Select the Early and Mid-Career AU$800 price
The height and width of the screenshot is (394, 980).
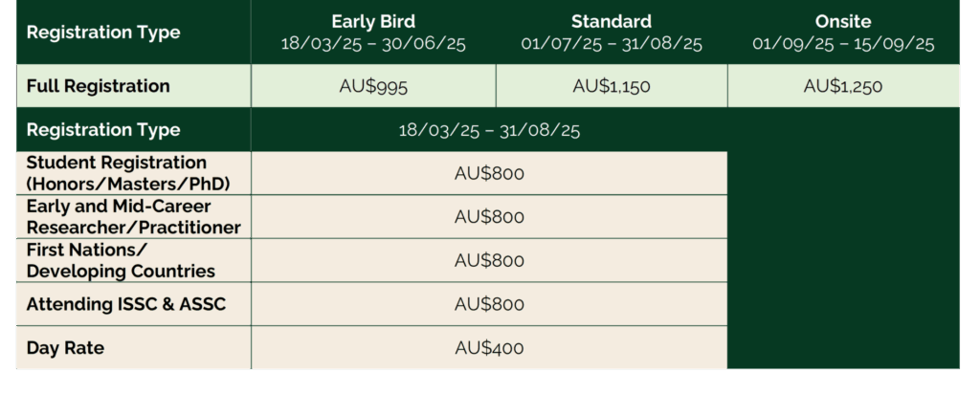[489, 217]
